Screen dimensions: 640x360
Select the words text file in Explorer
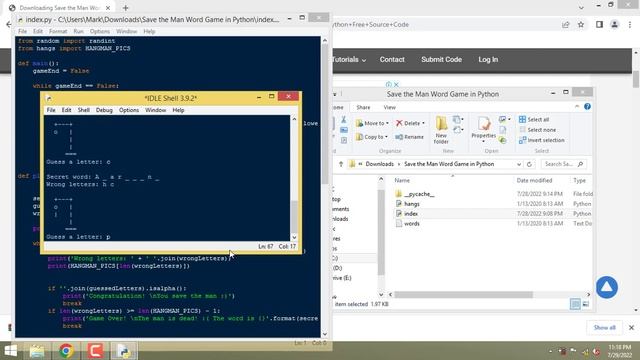click(x=412, y=224)
